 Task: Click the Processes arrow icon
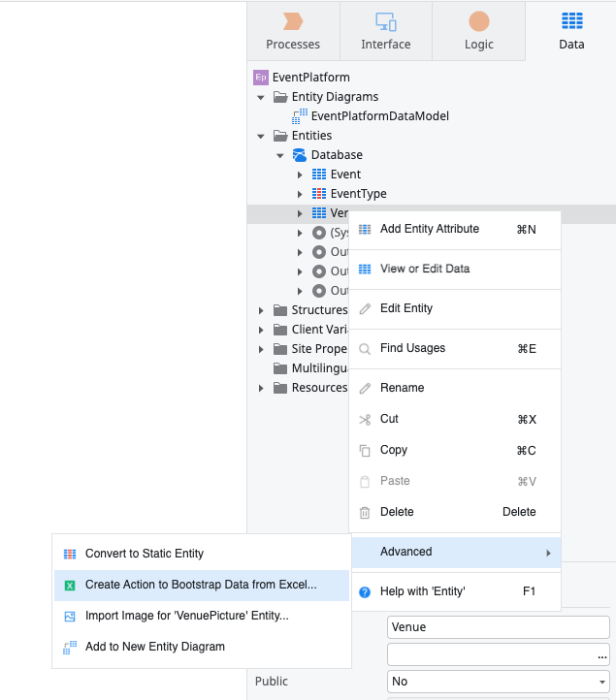point(293,21)
